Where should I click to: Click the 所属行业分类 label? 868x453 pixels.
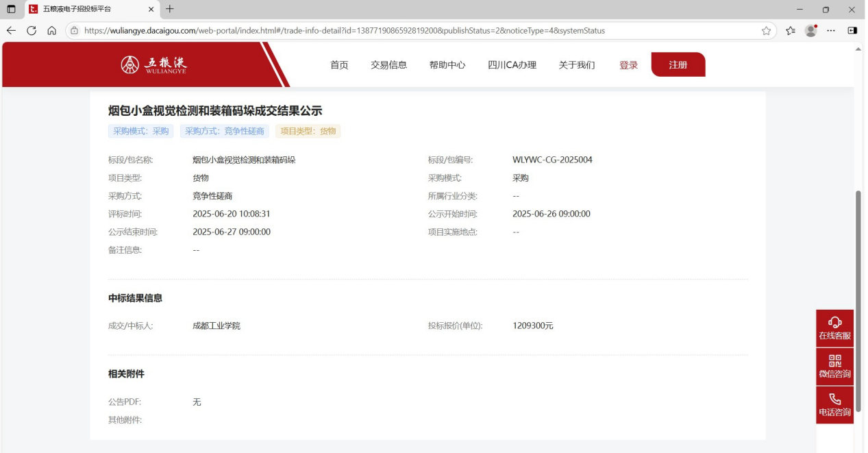(453, 196)
